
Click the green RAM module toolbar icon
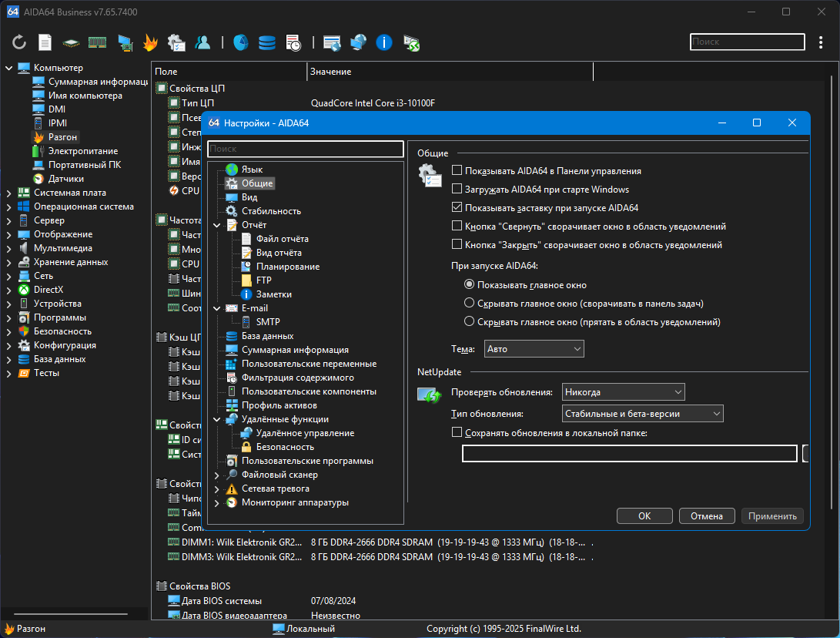97,42
